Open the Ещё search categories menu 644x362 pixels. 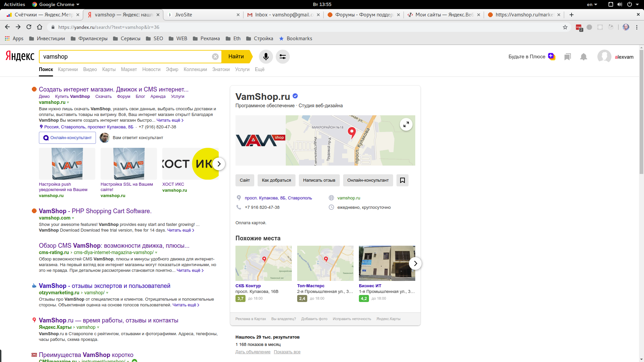pos(260,69)
